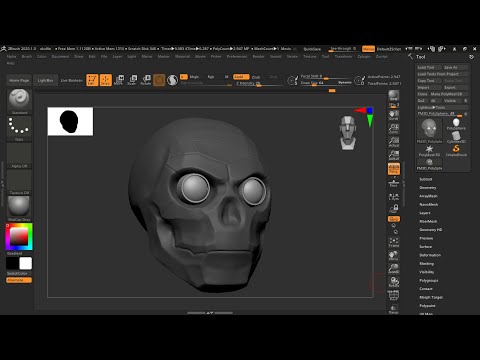This screenshot has height=360, width=480.
Task: Expand the Deformation section
Action: pyautogui.click(x=430, y=255)
